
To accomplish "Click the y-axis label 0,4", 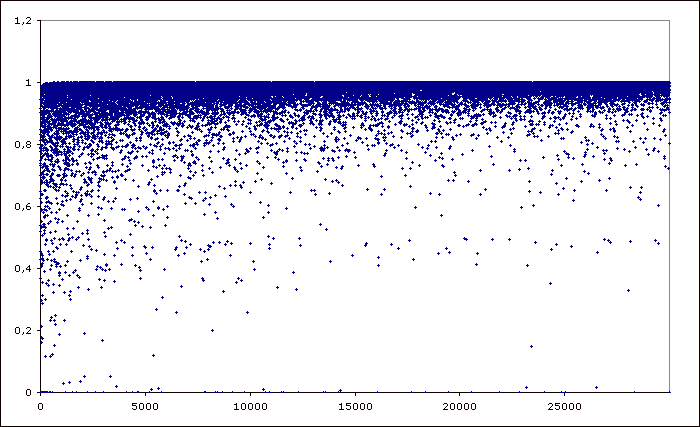I will [x=23, y=268].
